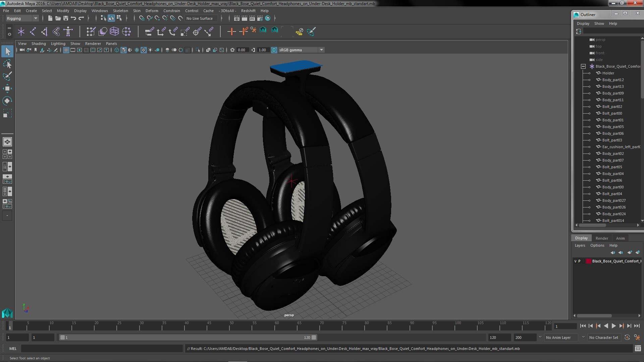This screenshot has width=644, height=362.
Task: Click the Redo arrow icon
Action: coord(81,18)
